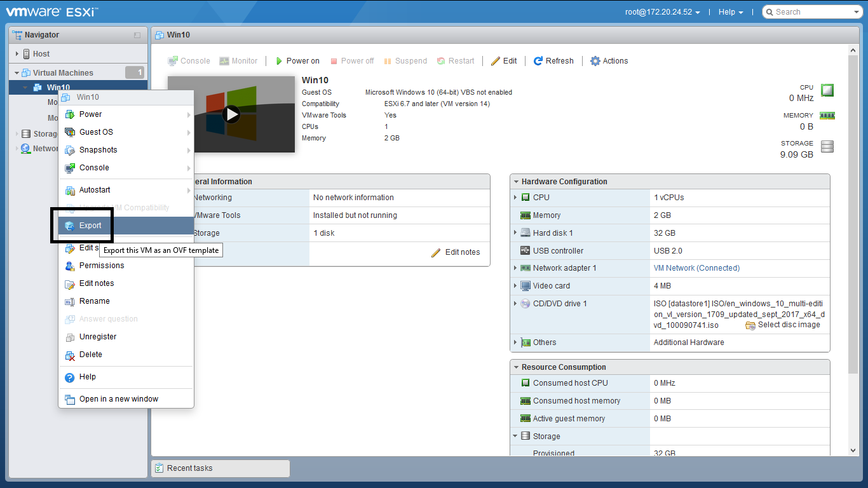Click the Refresh toolbar icon

tap(538, 61)
